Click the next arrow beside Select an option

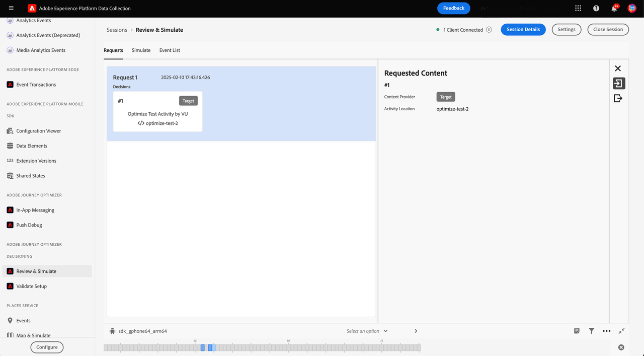[x=416, y=331]
